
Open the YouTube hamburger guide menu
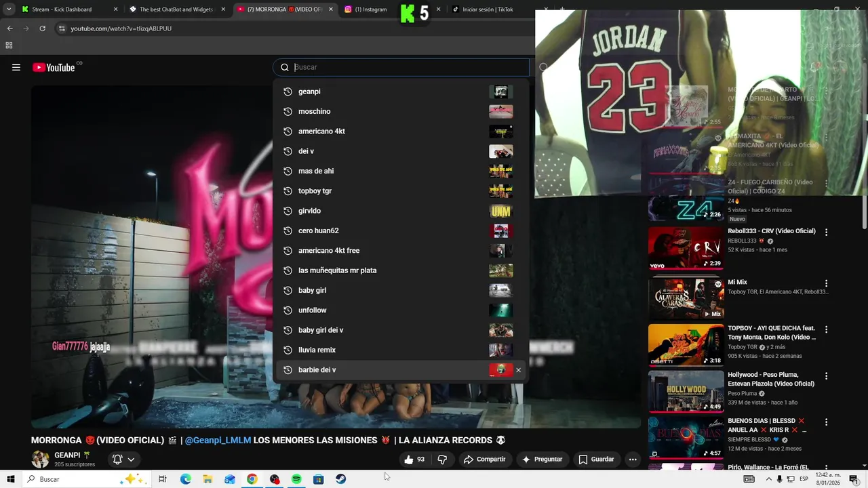(16, 67)
